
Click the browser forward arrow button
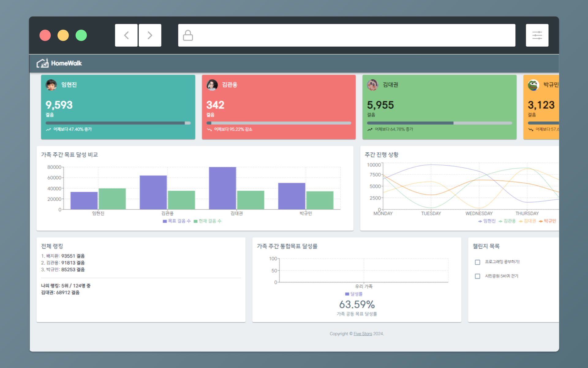point(150,35)
